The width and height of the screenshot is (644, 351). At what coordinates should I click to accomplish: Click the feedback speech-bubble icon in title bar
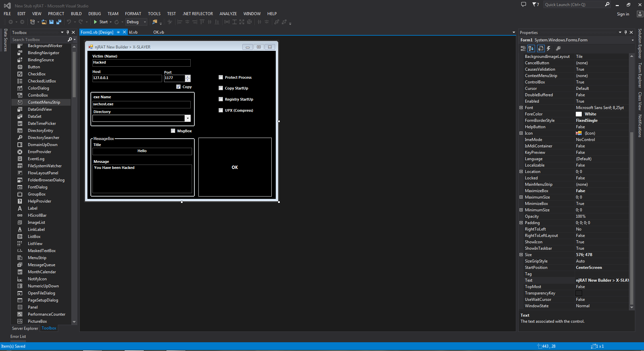[524, 4]
